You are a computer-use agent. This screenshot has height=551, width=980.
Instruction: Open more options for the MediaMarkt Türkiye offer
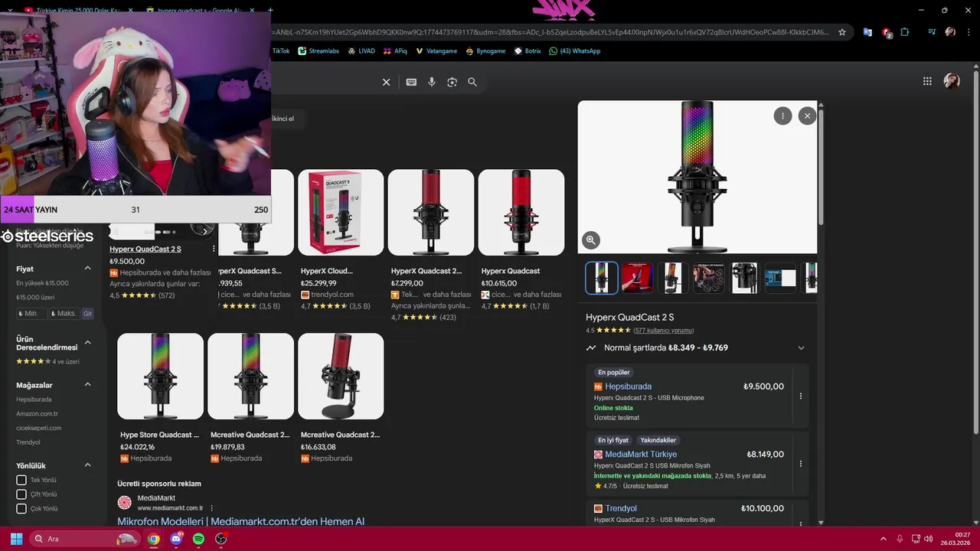(x=801, y=464)
